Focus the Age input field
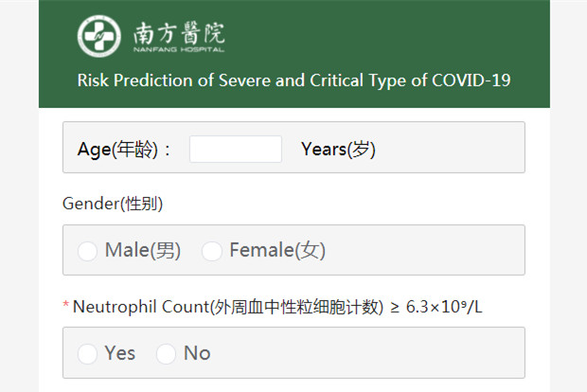This screenshot has width=587, height=392. pos(236,149)
